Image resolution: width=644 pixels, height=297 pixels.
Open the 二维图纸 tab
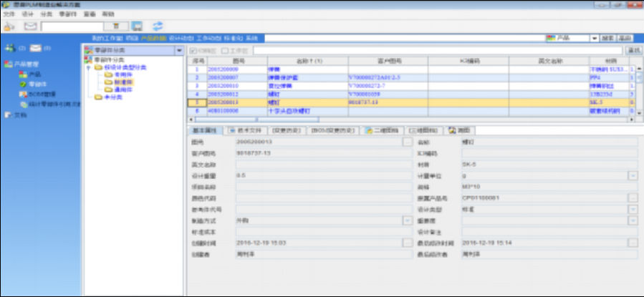click(382, 131)
